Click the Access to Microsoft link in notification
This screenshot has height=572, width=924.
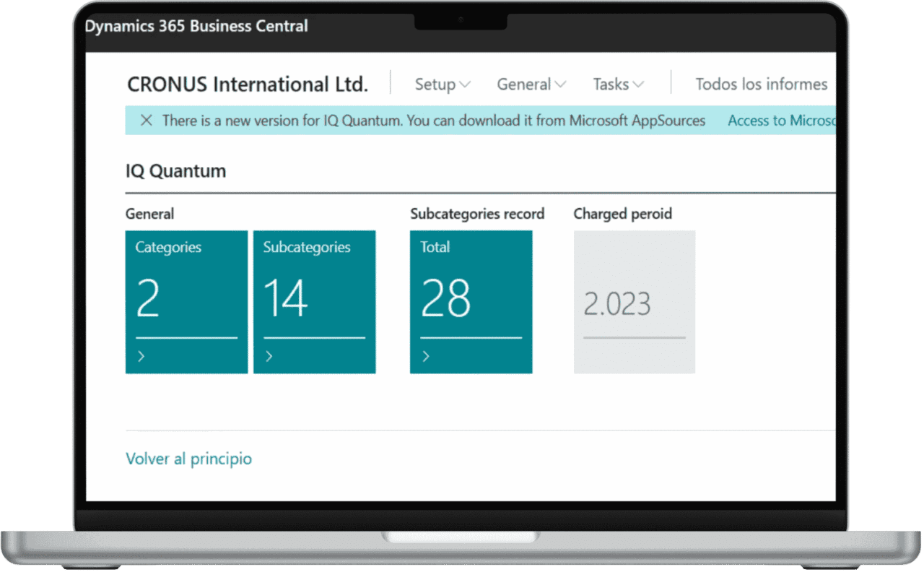click(x=782, y=121)
